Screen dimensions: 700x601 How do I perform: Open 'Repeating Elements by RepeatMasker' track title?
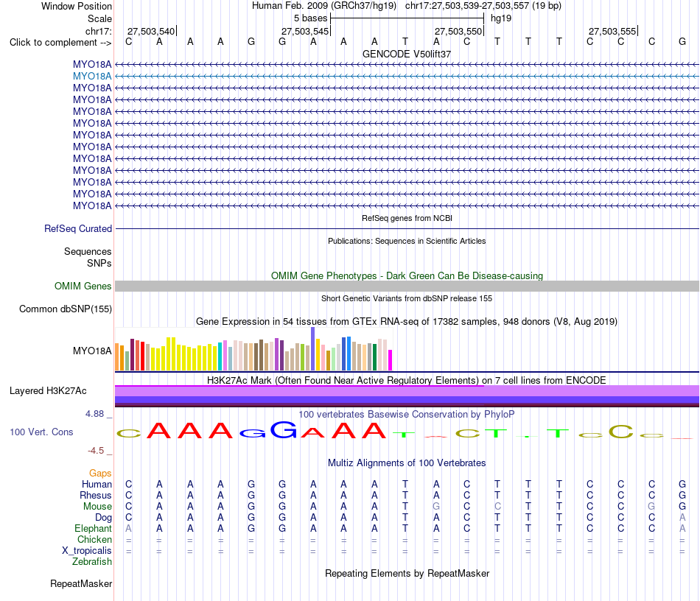pos(407,573)
